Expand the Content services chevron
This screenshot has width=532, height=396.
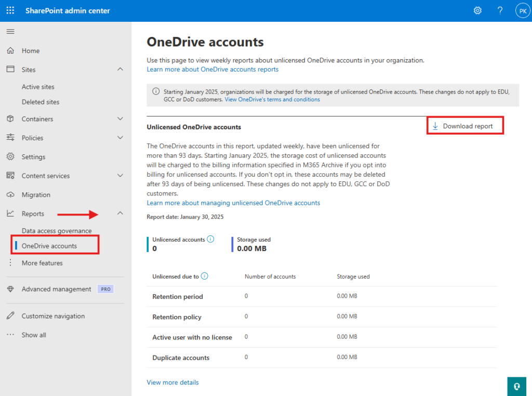pos(120,176)
